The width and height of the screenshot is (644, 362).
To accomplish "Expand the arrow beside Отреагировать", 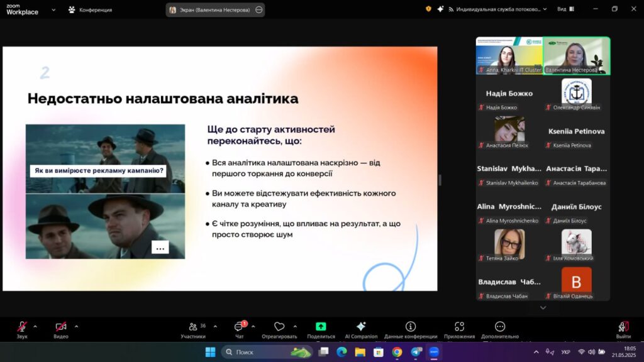I will (295, 327).
